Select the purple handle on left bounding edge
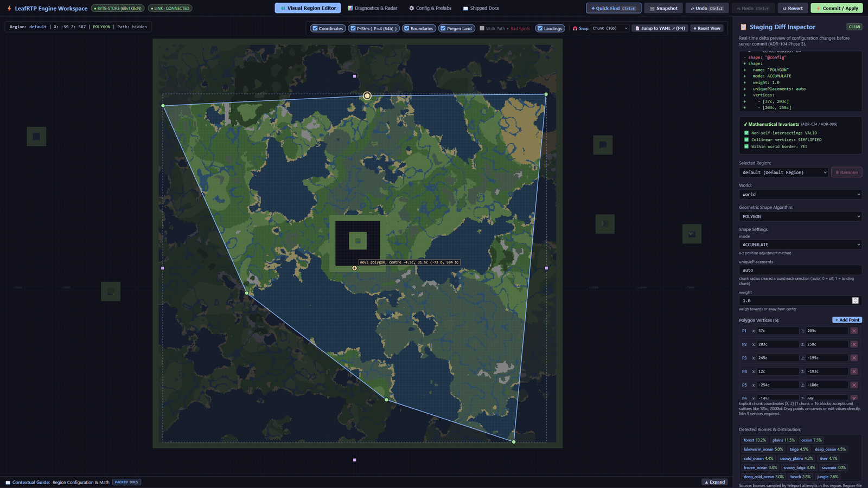 point(163,268)
